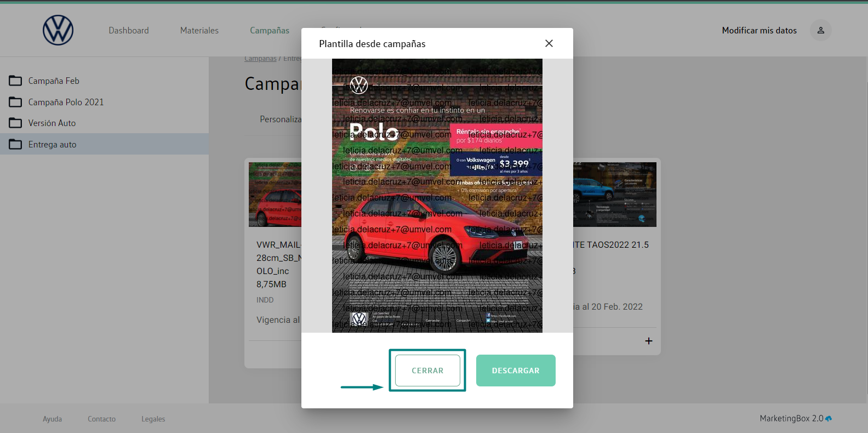Image resolution: width=868 pixels, height=433 pixels.
Task: Click the Entrega auto folder icon
Action: point(15,144)
